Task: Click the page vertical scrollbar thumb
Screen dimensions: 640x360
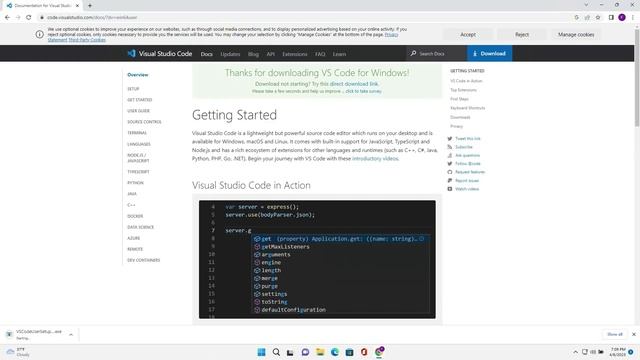Action: click(x=637, y=78)
